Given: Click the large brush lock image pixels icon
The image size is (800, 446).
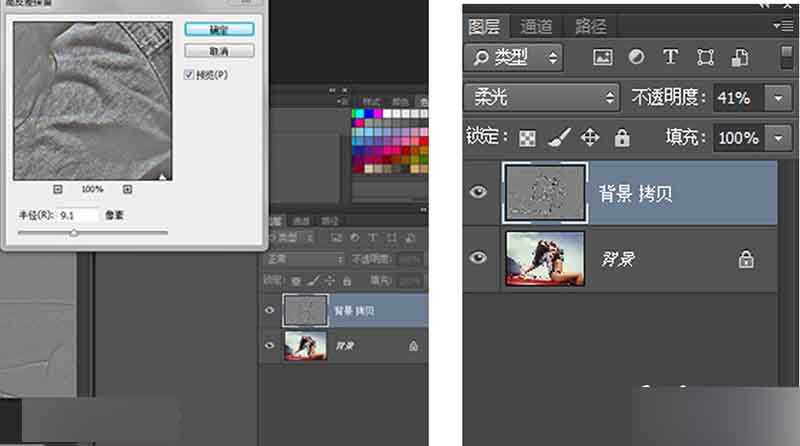Looking at the screenshot, I should click(x=559, y=137).
